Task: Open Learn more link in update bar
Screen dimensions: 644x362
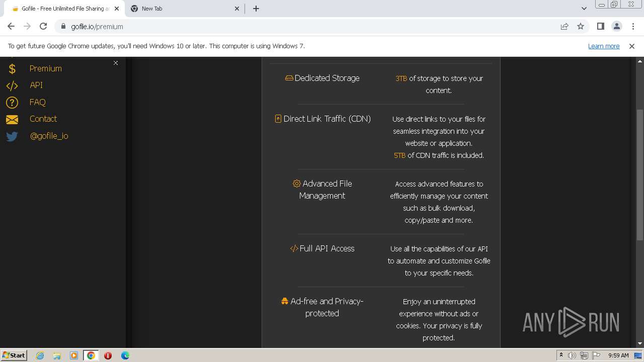Action: 604,46
